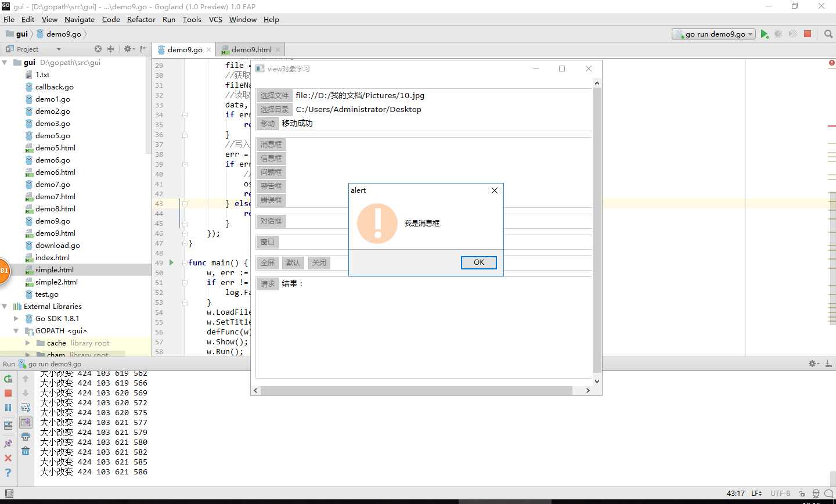
Task: Click the Debug bug icon in the toolbar
Action: point(779,34)
